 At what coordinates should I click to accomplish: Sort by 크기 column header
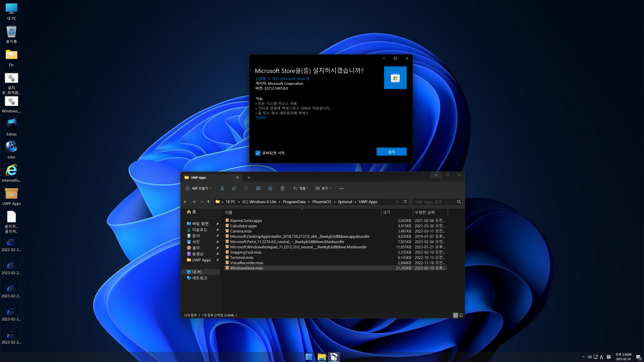pos(396,212)
